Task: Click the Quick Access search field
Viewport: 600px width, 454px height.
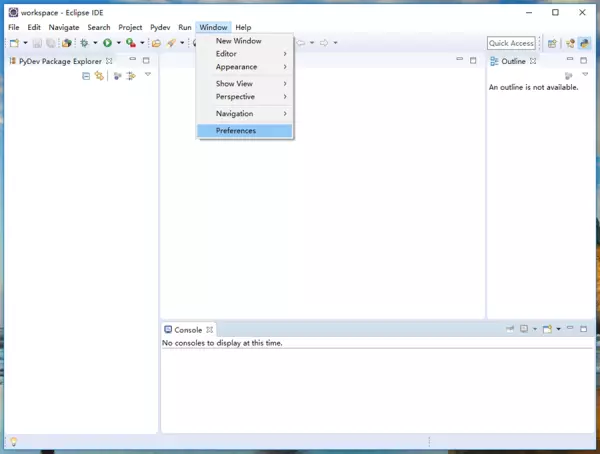Action: (511, 43)
